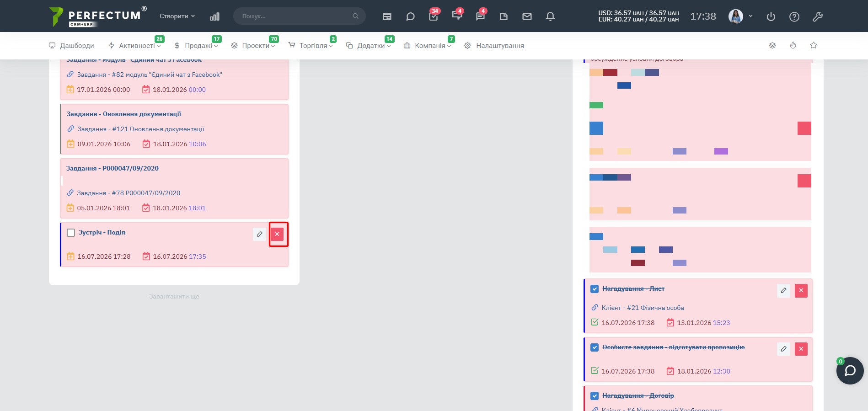Viewport: 868px width, 411px height.
Task: Open the notifications bell icon
Action: pos(550,16)
